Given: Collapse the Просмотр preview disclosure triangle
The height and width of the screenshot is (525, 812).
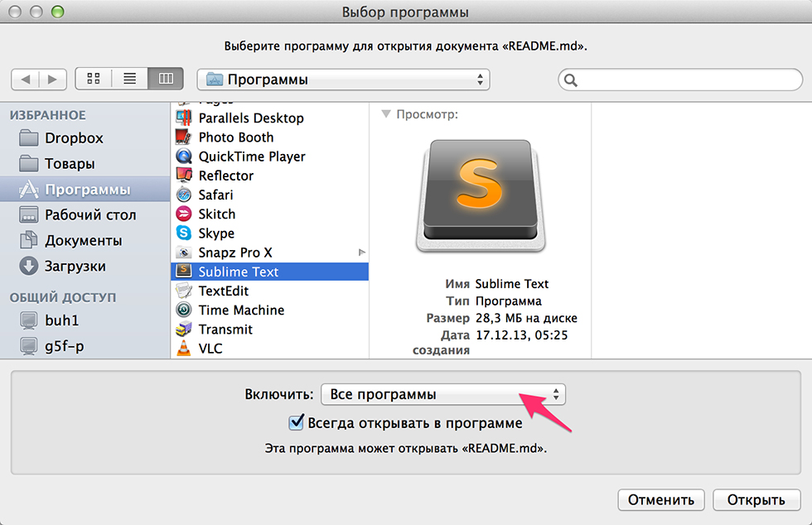Looking at the screenshot, I should pyautogui.click(x=386, y=114).
